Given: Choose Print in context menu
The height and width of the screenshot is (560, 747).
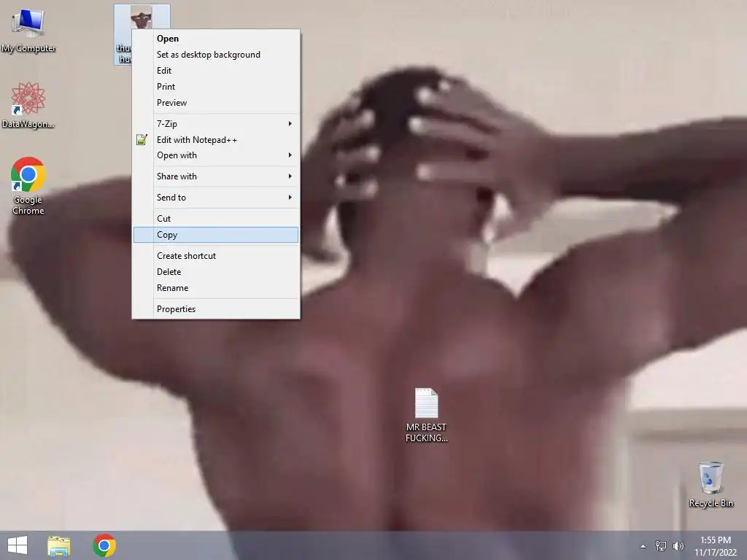Looking at the screenshot, I should [216, 87].
